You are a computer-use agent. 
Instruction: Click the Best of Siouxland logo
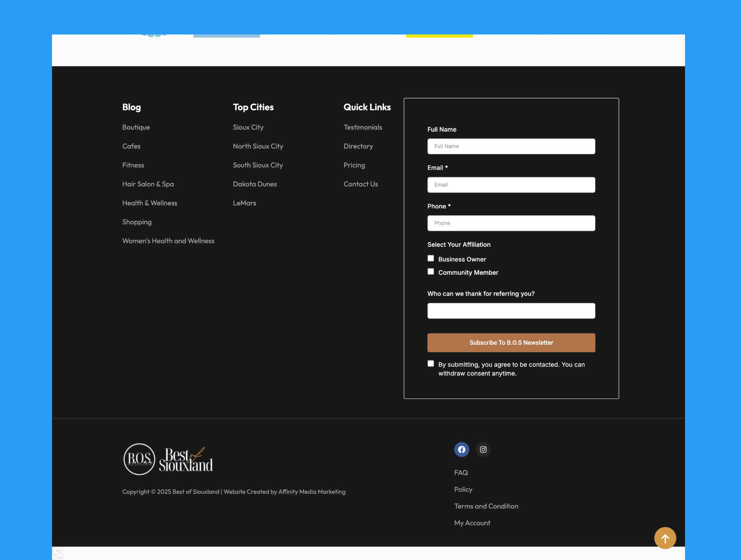tap(168, 459)
